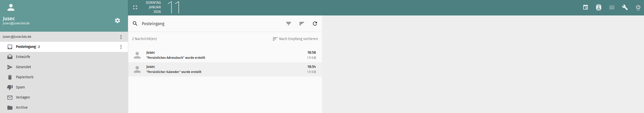This screenshot has height=113, width=644.
Task: Open the Calendar module icon
Action: [x=585, y=7]
